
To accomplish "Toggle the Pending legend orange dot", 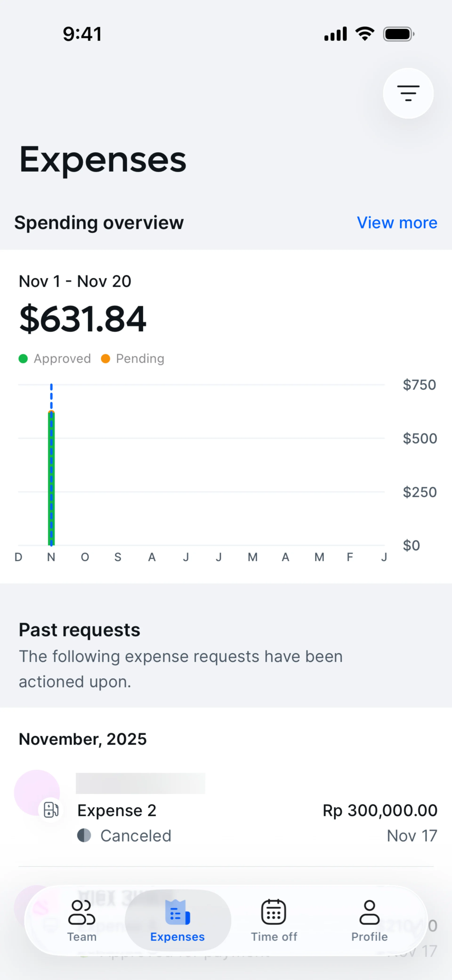I will click(x=105, y=358).
